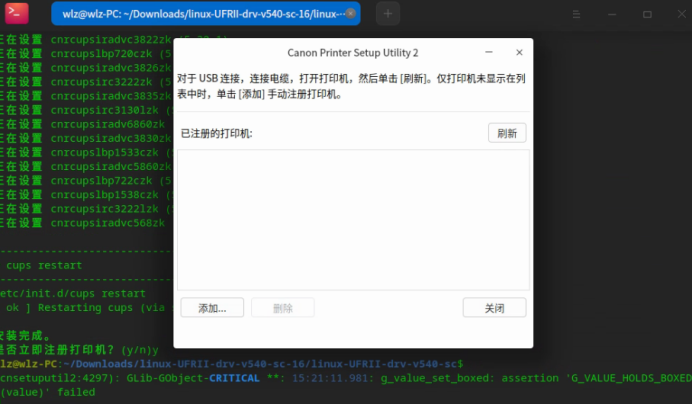692x405 pixels.
Task: Click inside the registered printers list box
Action: (x=353, y=220)
